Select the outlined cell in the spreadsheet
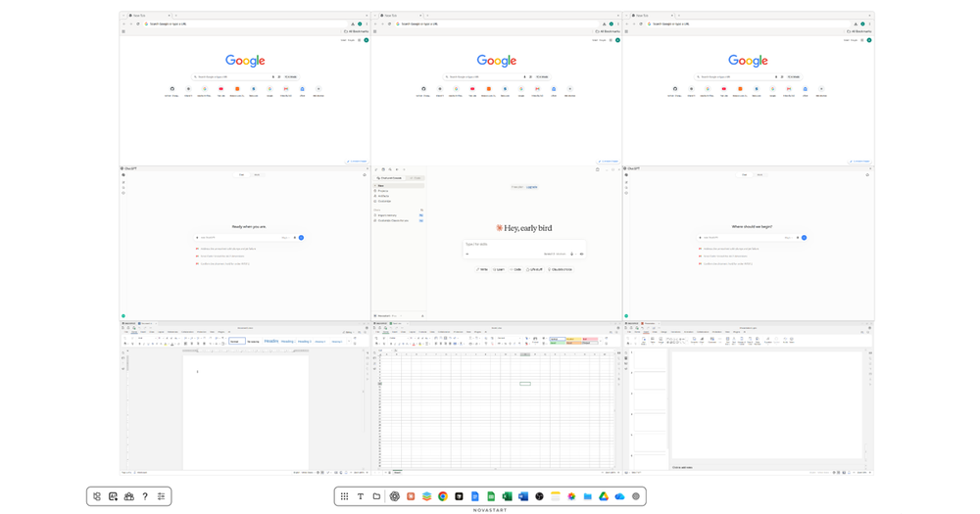This screenshot has width=980, height=514. [x=525, y=384]
